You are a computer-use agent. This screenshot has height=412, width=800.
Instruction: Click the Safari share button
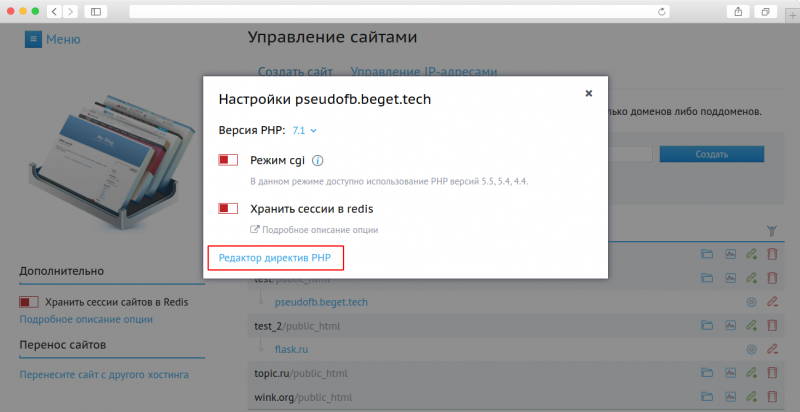[738, 11]
